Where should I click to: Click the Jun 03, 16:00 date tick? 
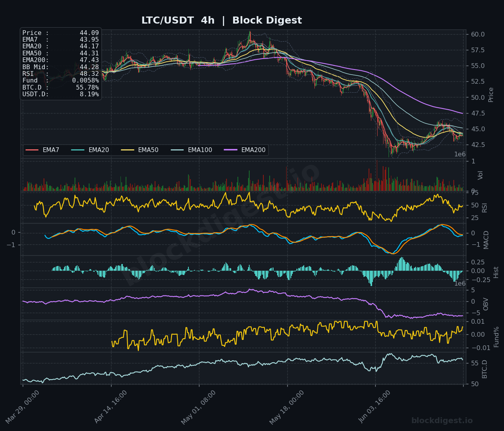pyautogui.click(x=375, y=407)
